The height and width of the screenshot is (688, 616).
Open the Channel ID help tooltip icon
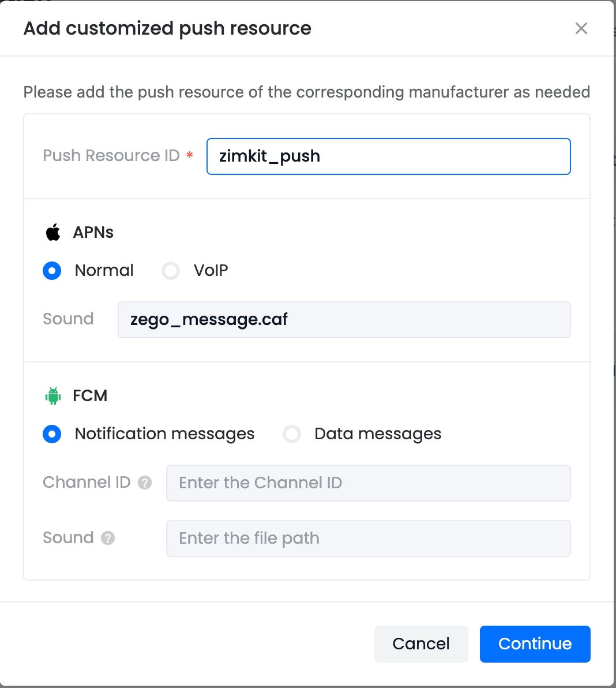coord(145,483)
